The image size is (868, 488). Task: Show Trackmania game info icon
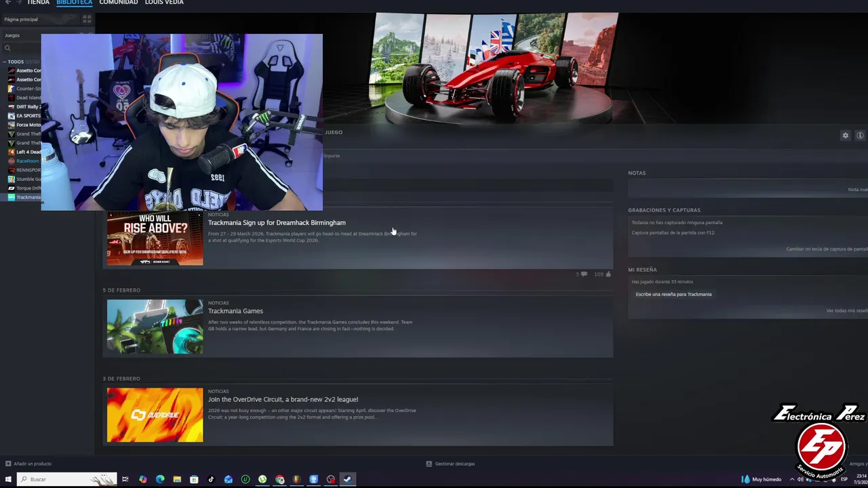pos(860,136)
